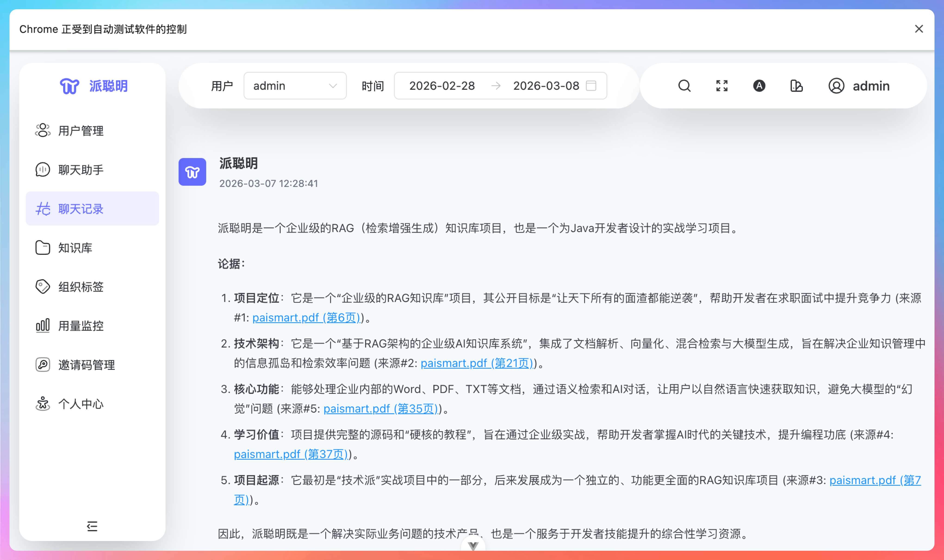The width and height of the screenshot is (944, 560).
Task: Dismiss the Chrome automation notice bar
Action: coord(919,29)
